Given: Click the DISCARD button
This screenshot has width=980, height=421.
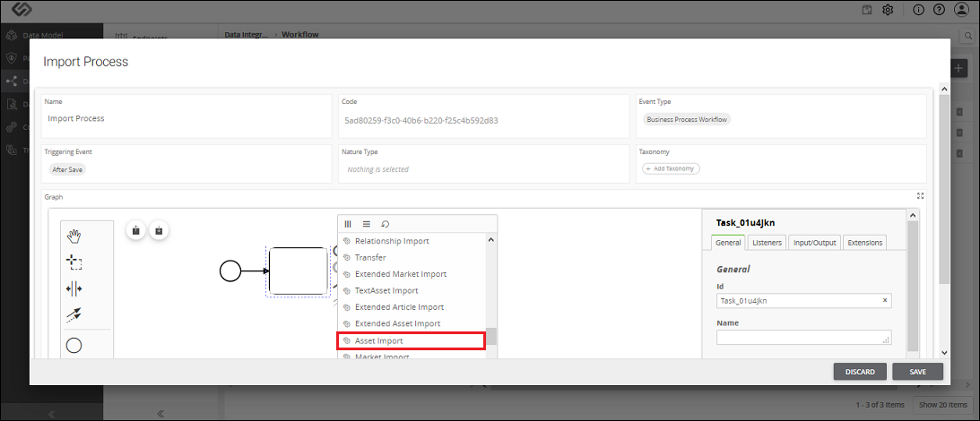Looking at the screenshot, I should 860,372.
